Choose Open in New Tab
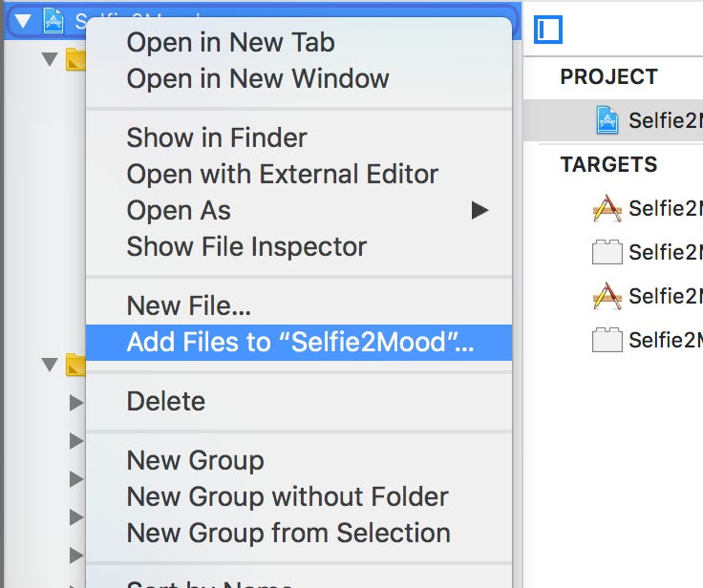Image resolution: width=703 pixels, height=588 pixels. click(230, 42)
